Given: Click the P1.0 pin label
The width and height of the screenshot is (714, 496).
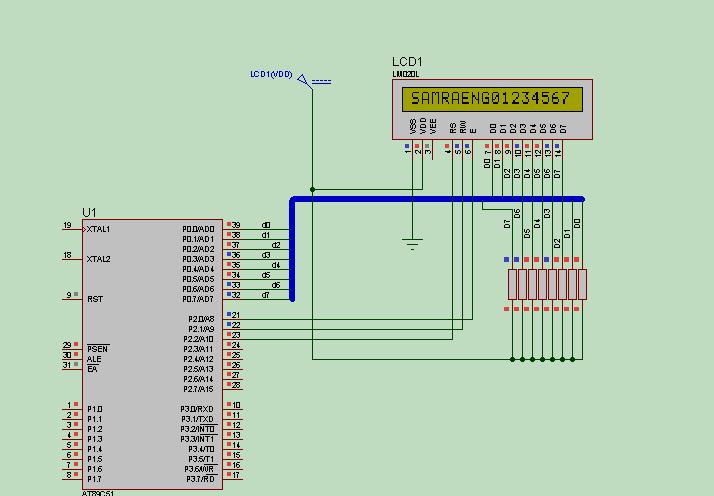Looking at the screenshot, I should 95,409.
